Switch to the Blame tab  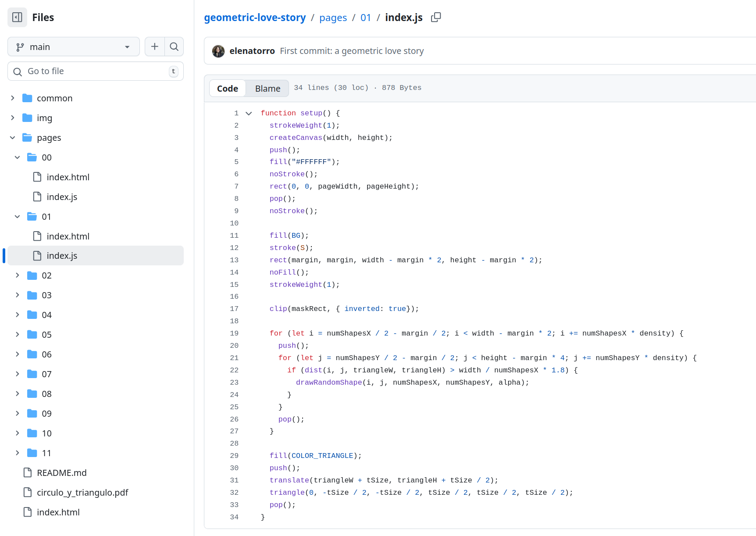[267, 88]
